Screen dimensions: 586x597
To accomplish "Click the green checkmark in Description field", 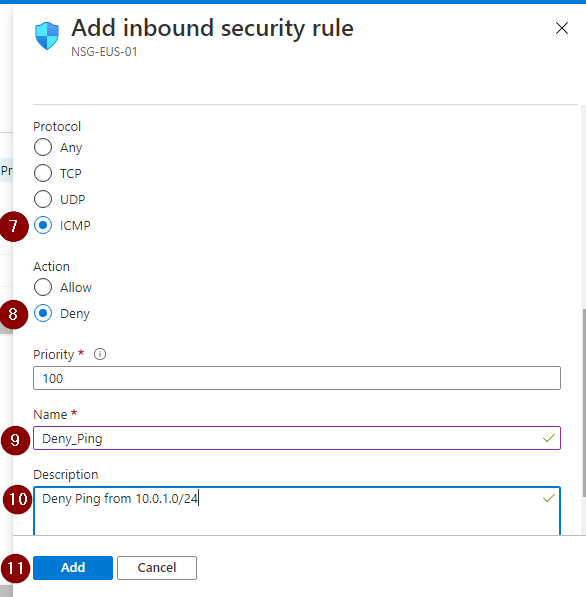I will (x=549, y=498).
